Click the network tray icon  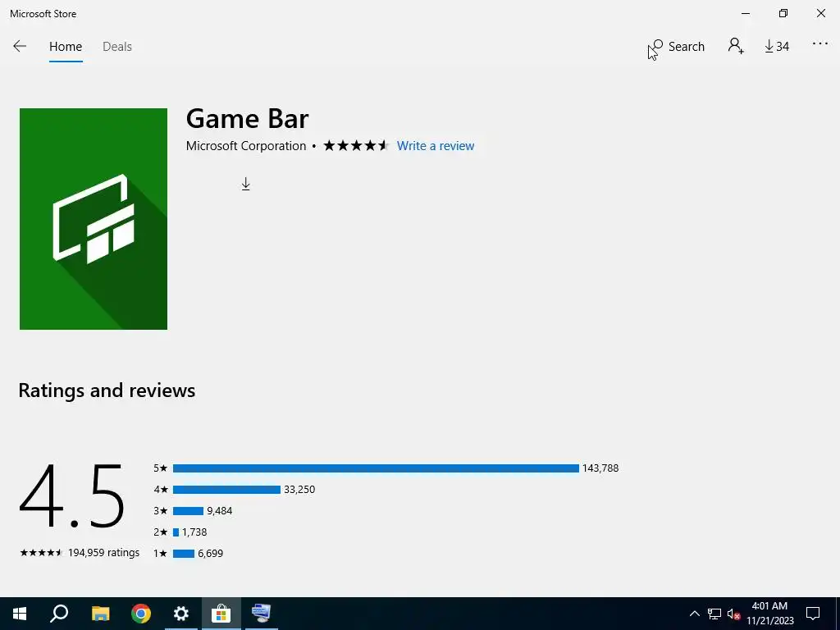[714, 614]
